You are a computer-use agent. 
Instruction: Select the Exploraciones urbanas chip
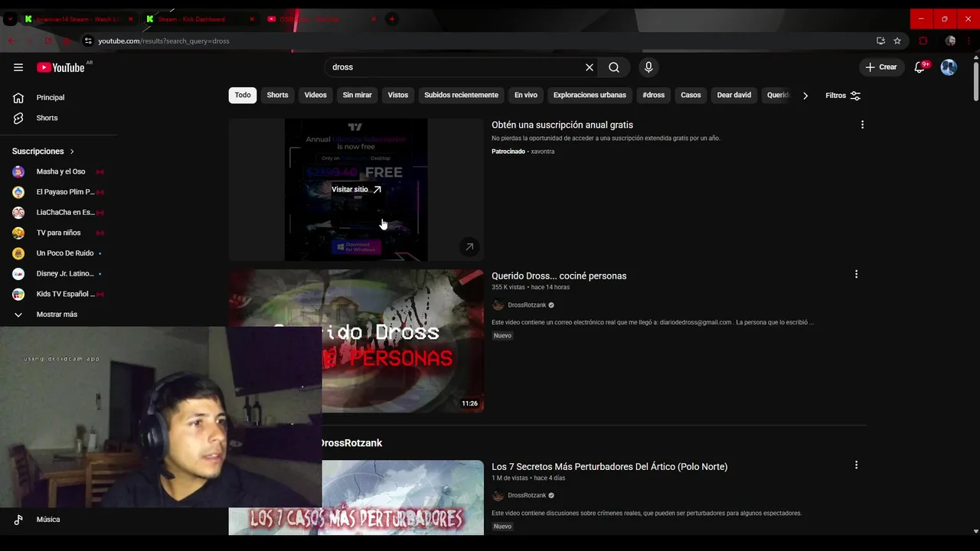[x=590, y=95]
